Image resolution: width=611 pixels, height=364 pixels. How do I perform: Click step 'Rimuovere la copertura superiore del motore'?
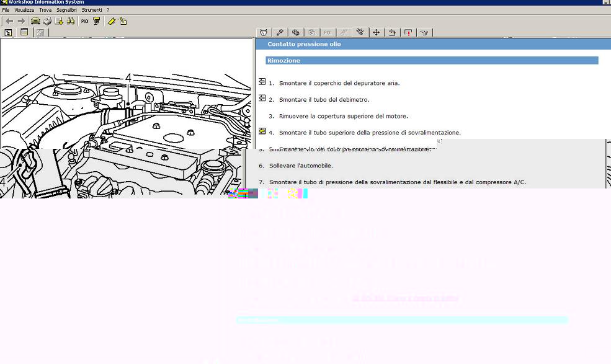(343, 116)
